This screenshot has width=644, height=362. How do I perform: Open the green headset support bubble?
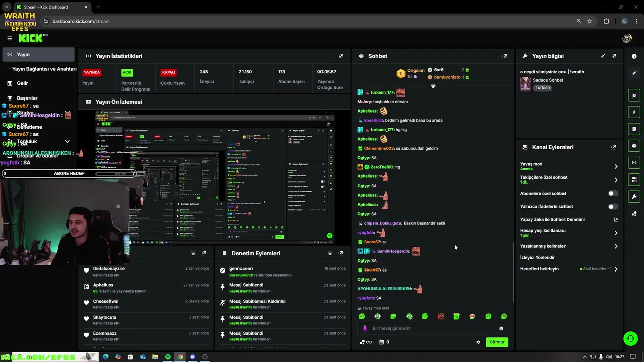[630, 338]
